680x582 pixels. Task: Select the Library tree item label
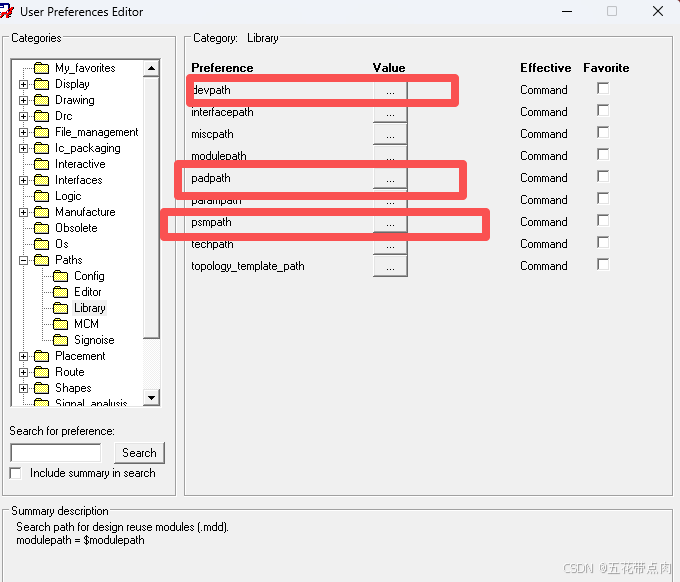(90, 308)
